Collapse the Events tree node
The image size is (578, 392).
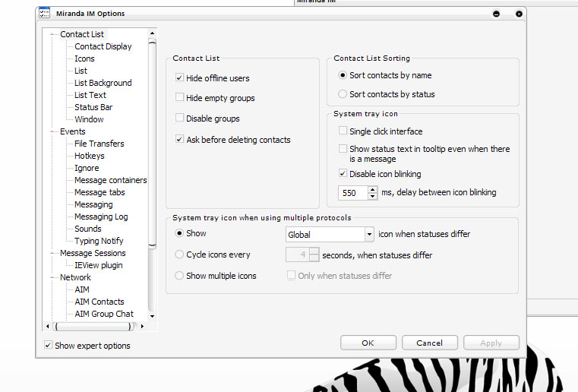(52, 131)
